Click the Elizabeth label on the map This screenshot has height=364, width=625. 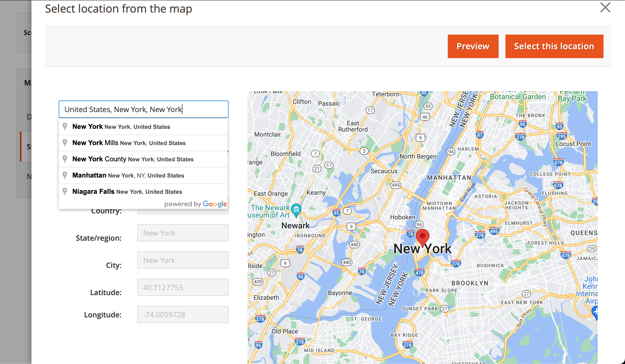point(266,297)
